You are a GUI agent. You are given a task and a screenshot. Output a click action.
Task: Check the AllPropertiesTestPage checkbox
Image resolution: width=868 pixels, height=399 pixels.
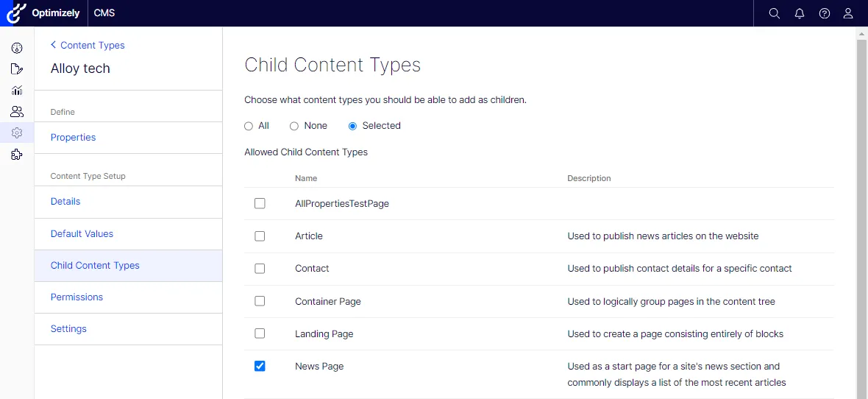(x=260, y=203)
